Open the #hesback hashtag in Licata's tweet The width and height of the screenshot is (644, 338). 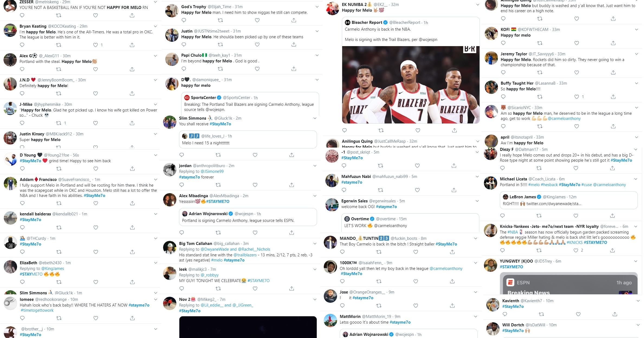[x=549, y=185]
